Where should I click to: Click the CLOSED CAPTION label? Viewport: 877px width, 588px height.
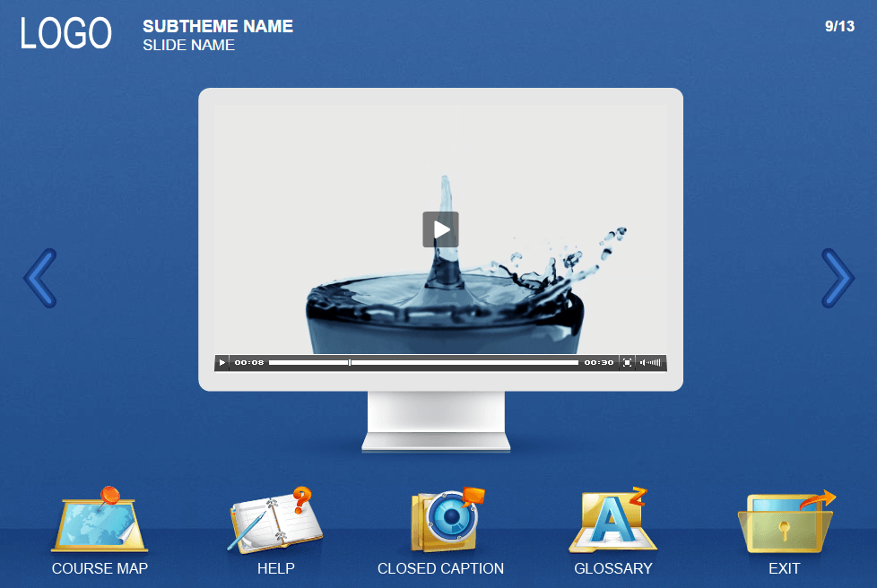pyautogui.click(x=440, y=568)
